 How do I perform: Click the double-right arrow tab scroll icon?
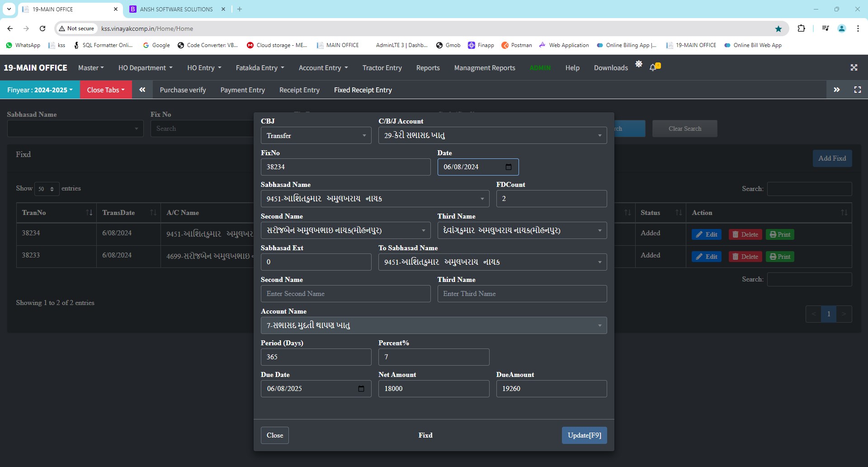[836, 90]
